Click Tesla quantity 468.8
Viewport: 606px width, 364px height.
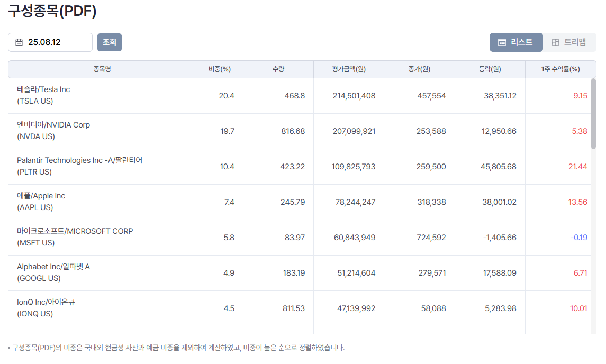[294, 96]
